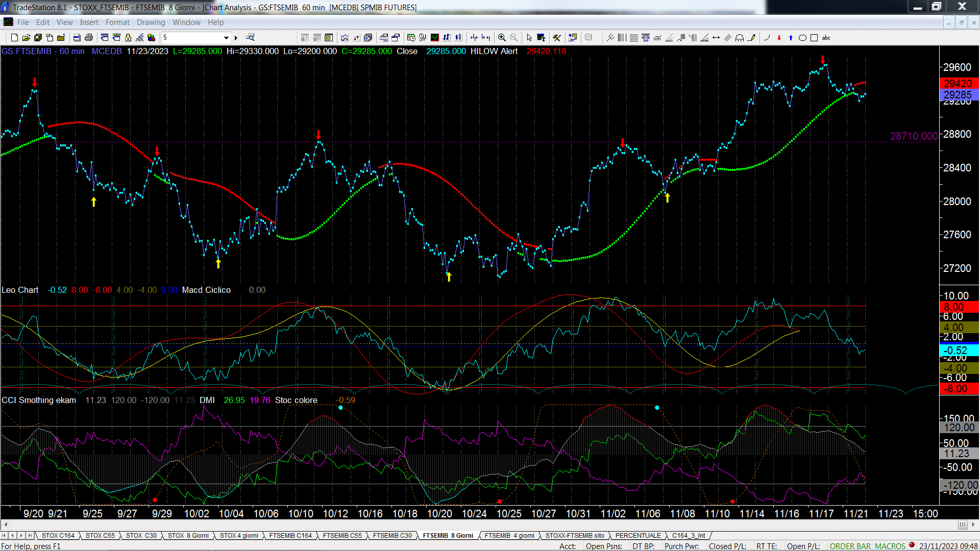Select the Vertical Lines drawing tool
980x551 pixels.
point(622,38)
